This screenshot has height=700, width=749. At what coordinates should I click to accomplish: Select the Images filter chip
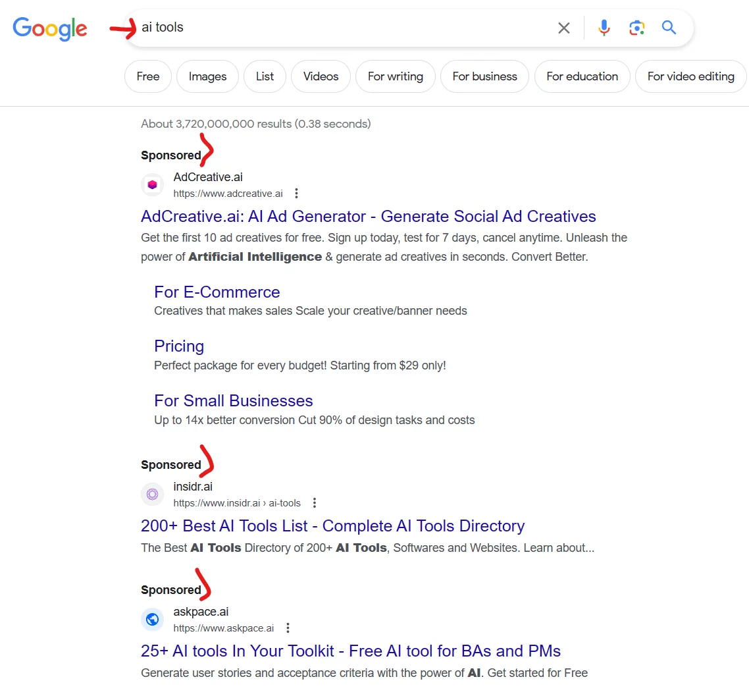click(x=207, y=76)
